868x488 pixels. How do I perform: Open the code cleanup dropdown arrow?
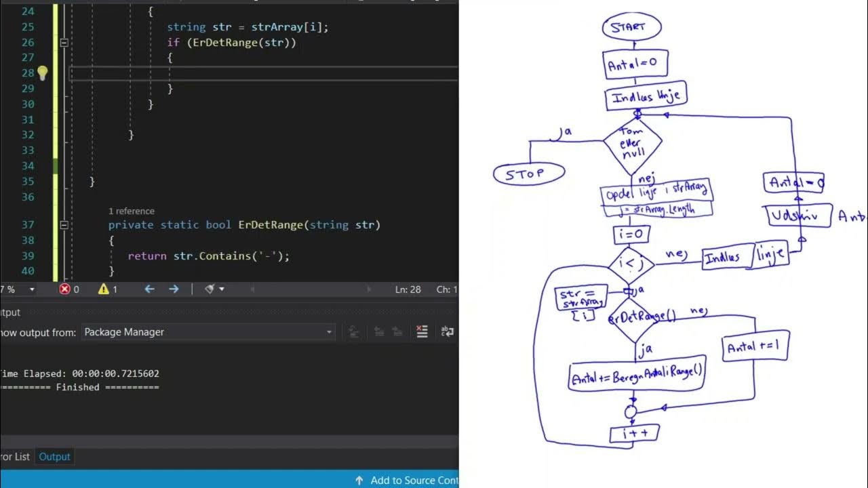click(x=221, y=289)
